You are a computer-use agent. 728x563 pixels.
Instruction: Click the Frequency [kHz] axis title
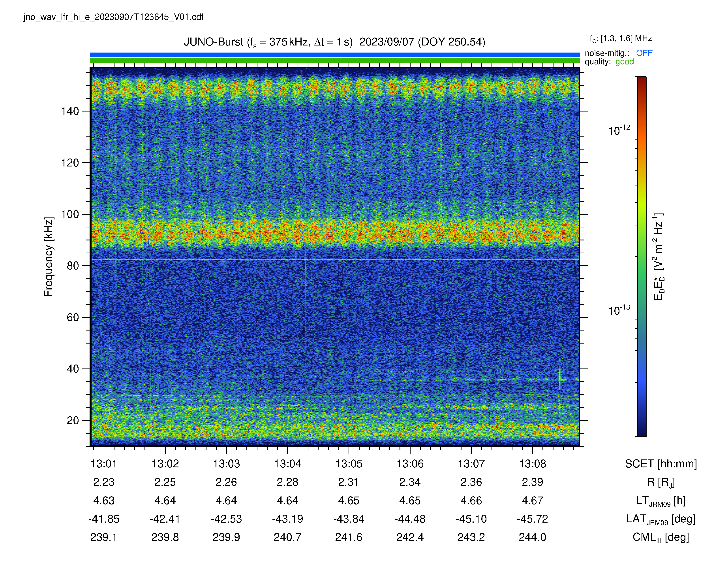pos(48,257)
